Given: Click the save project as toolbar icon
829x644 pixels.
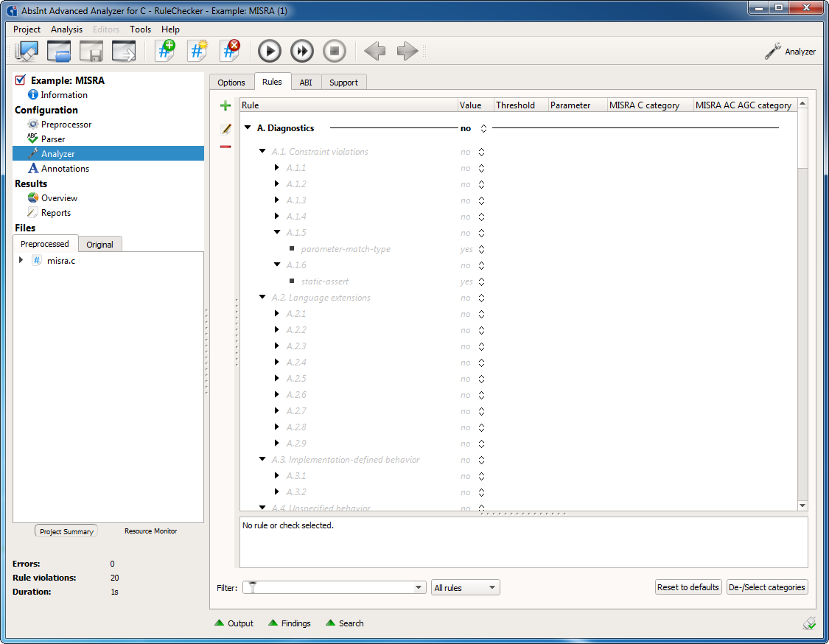Looking at the screenshot, I should [x=124, y=52].
